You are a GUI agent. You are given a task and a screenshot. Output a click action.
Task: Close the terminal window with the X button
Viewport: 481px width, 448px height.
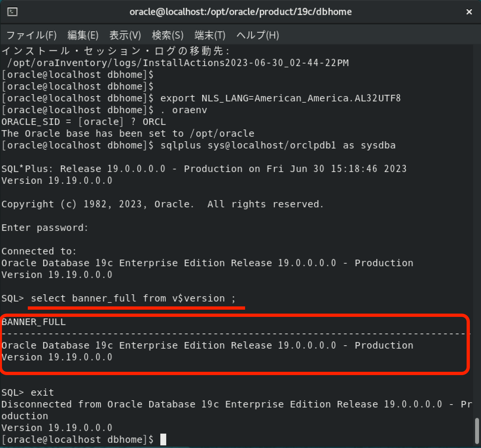[469, 12]
